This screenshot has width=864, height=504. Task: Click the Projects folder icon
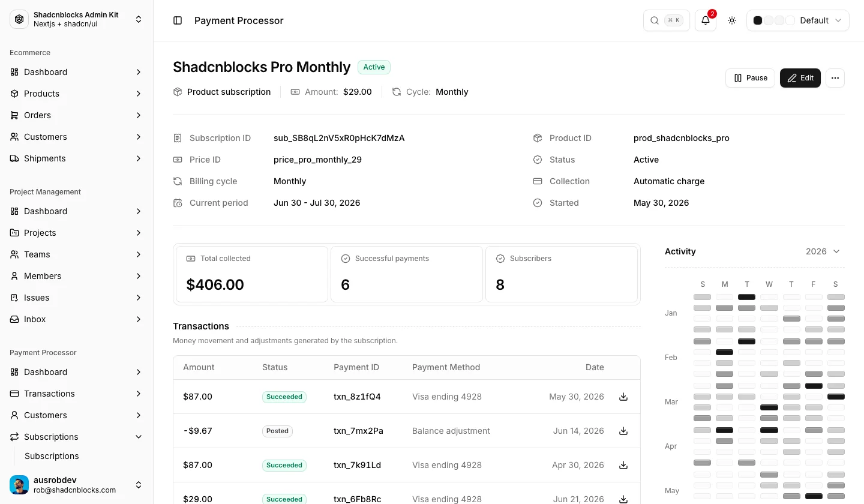pos(14,233)
